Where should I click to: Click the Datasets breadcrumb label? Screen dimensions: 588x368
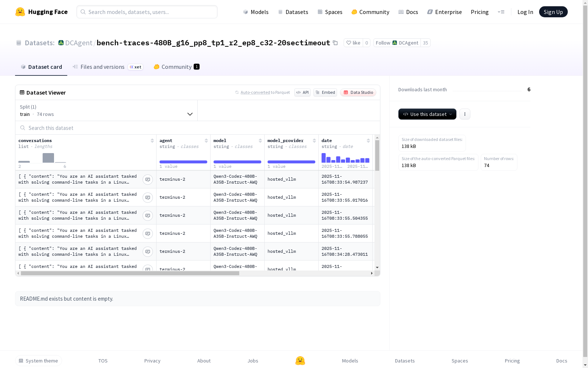tap(40, 43)
